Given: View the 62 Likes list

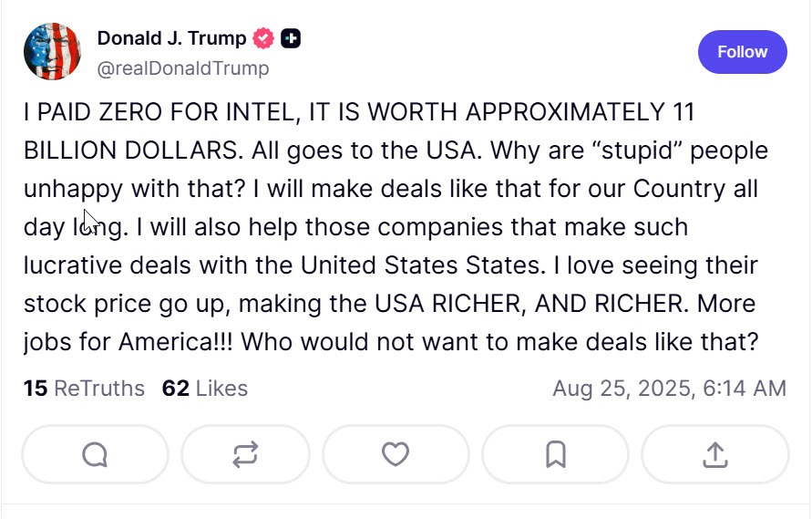Looking at the screenshot, I should [204, 389].
